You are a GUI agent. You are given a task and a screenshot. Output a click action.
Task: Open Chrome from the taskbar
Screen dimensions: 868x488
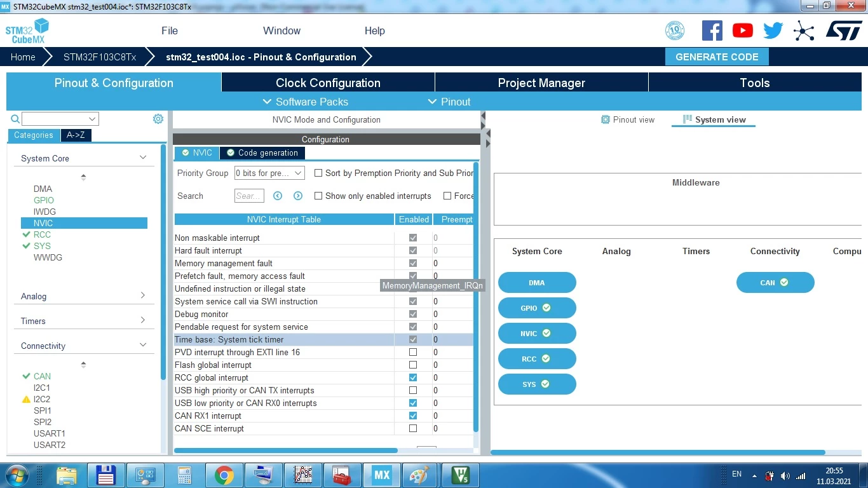pos(224,475)
